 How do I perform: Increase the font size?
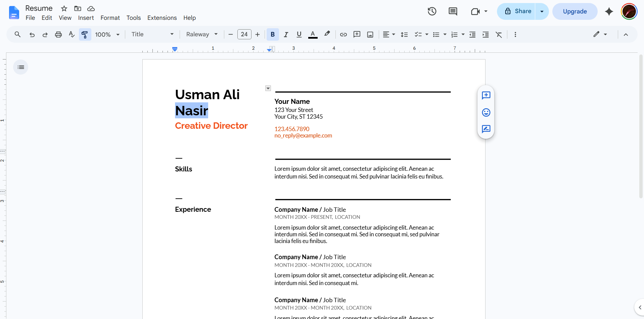pos(258,34)
